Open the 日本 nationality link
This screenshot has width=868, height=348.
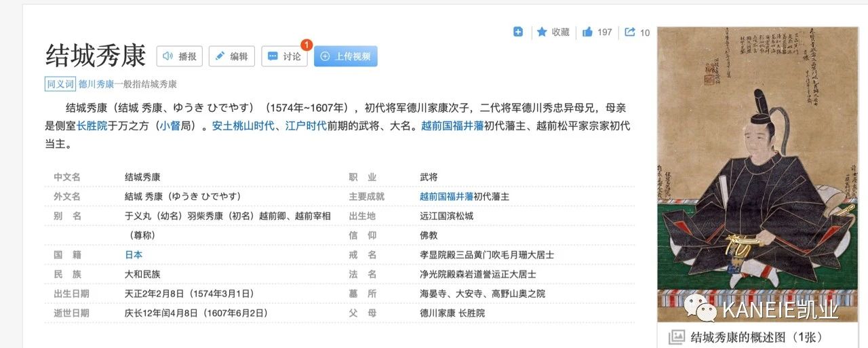coord(134,255)
